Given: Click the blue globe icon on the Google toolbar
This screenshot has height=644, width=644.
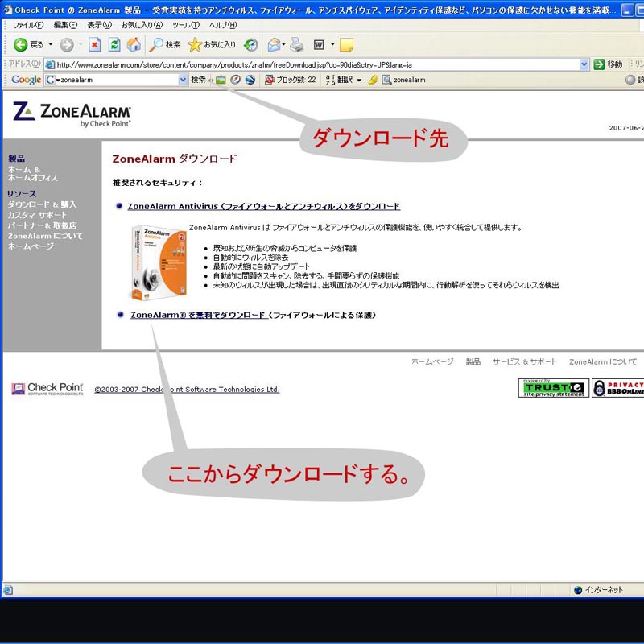Looking at the screenshot, I should pyautogui.click(x=250, y=80).
